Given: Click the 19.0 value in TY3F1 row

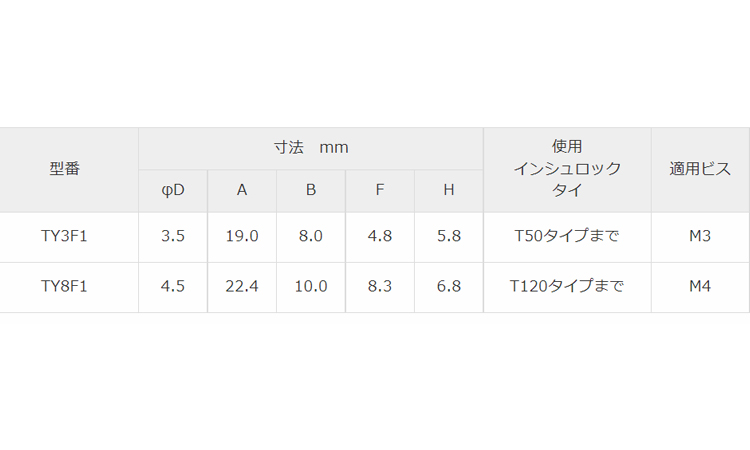Looking at the screenshot, I should (x=242, y=236).
